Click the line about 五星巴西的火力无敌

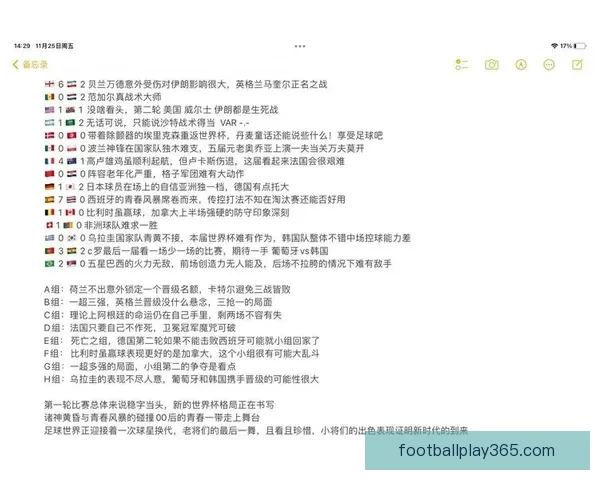tap(218, 264)
